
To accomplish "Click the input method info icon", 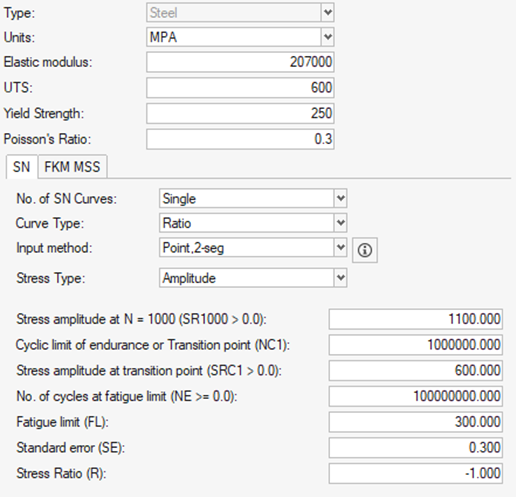I will pos(365,250).
